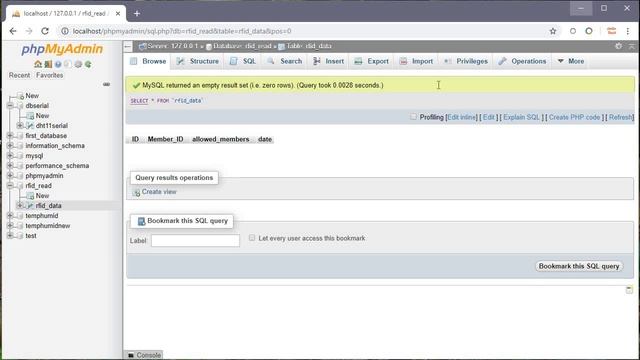Screen dimensions: 640x360
Task: Expand the phpmyadmin database node
Action: pyautogui.click(x=10, y=176)
